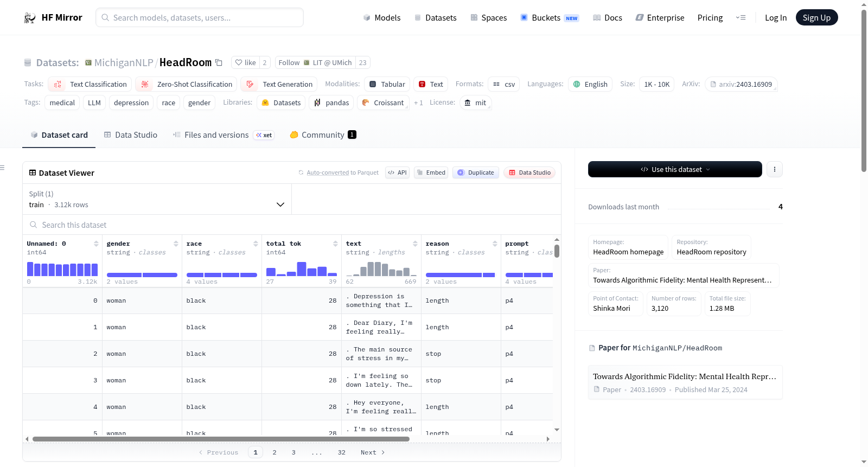Sort the total tok column
This screenshot has width=868, height=467.
pyautogui.click(x=335, y=244)
